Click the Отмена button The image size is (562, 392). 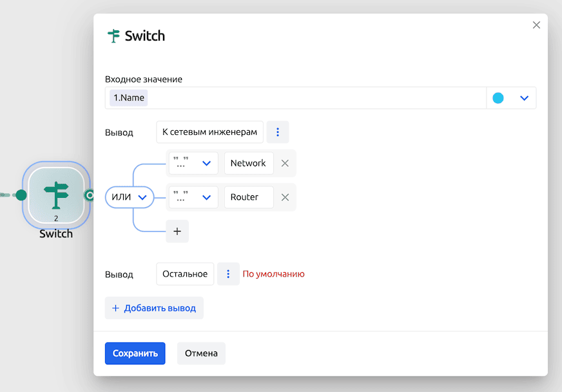coord(201,353)
